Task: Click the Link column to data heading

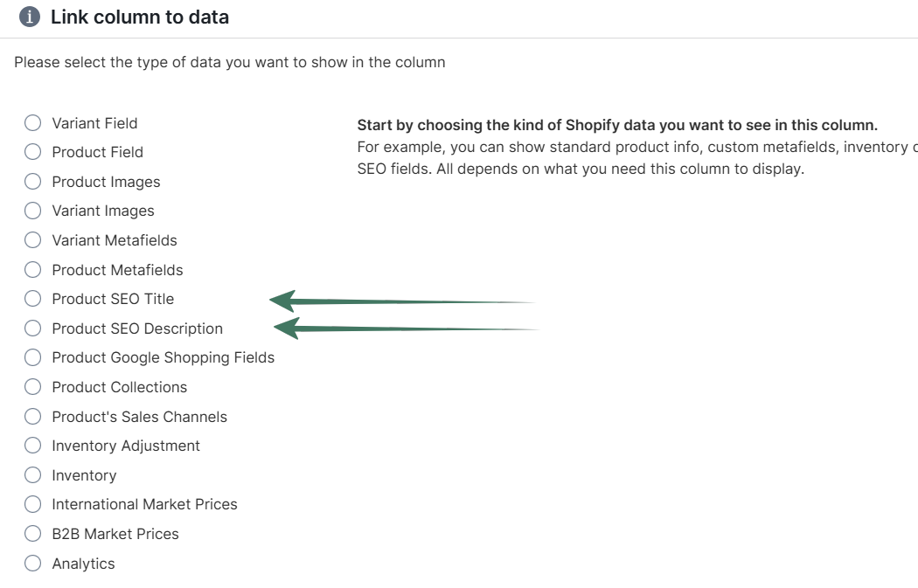Action: (x=140, y=17)
